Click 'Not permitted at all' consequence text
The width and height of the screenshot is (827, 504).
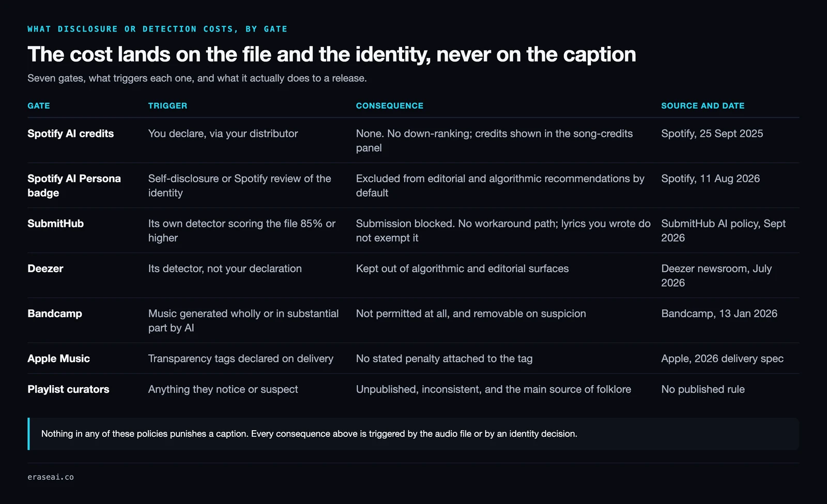471,313
